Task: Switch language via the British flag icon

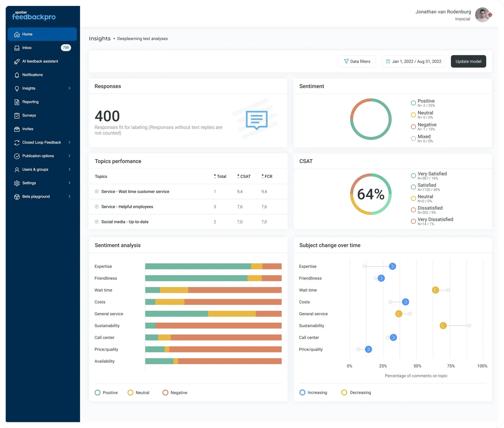Action: coord(490,15)
